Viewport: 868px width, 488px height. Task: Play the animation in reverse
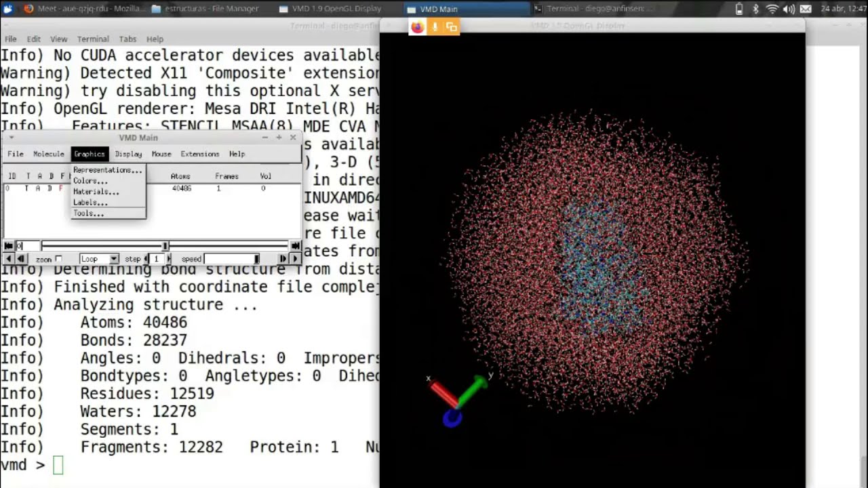click(x=9, y=259)
